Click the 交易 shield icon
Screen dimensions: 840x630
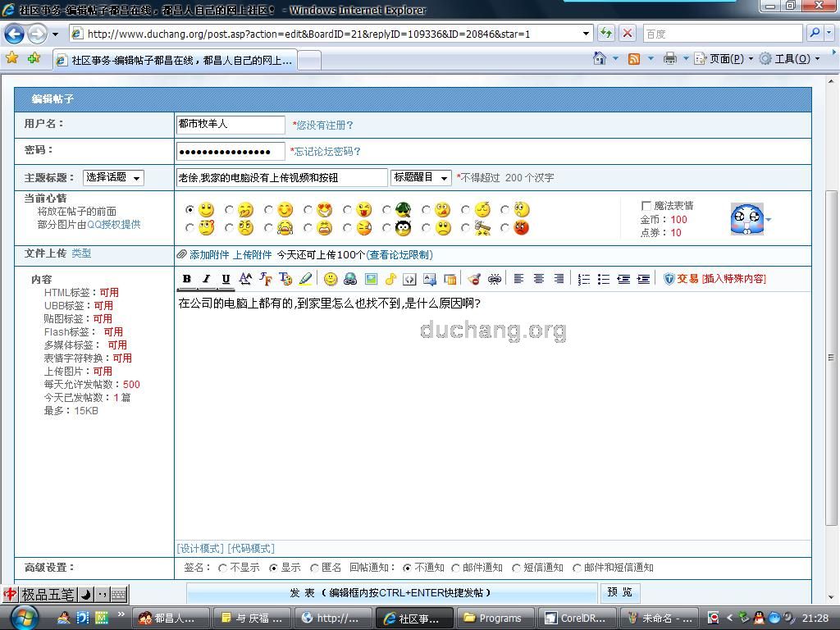669,279
